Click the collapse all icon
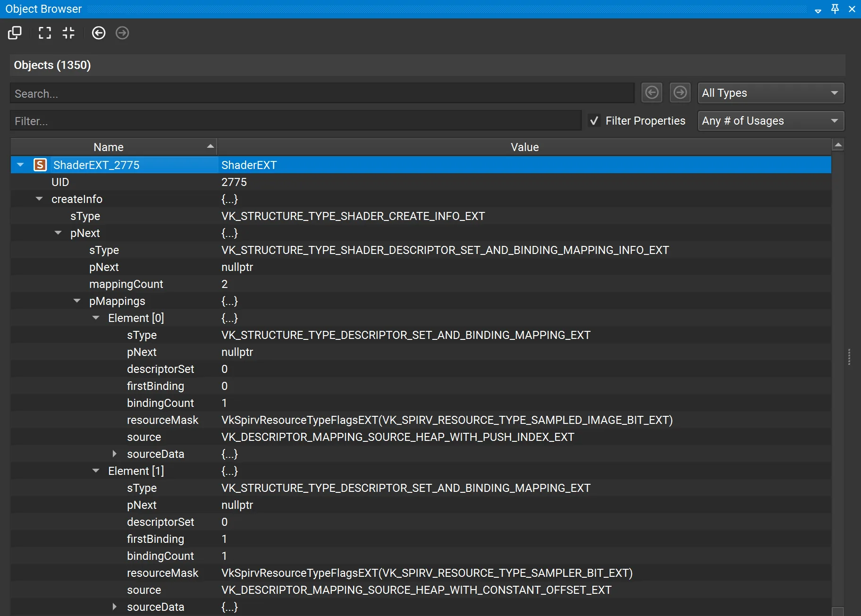861x616 pixels. [68, 33]
